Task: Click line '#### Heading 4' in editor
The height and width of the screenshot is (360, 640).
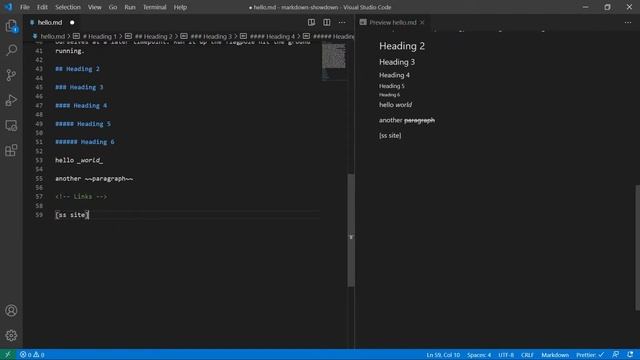Action: coord(81,105)
